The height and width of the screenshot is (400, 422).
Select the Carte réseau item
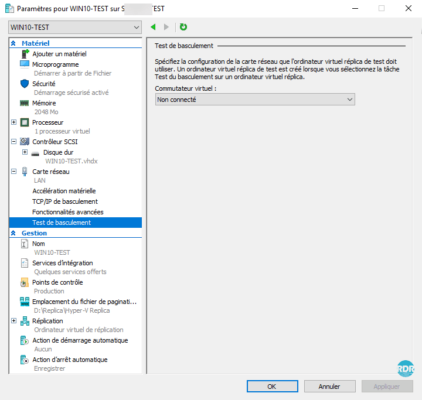pos(51,172)
